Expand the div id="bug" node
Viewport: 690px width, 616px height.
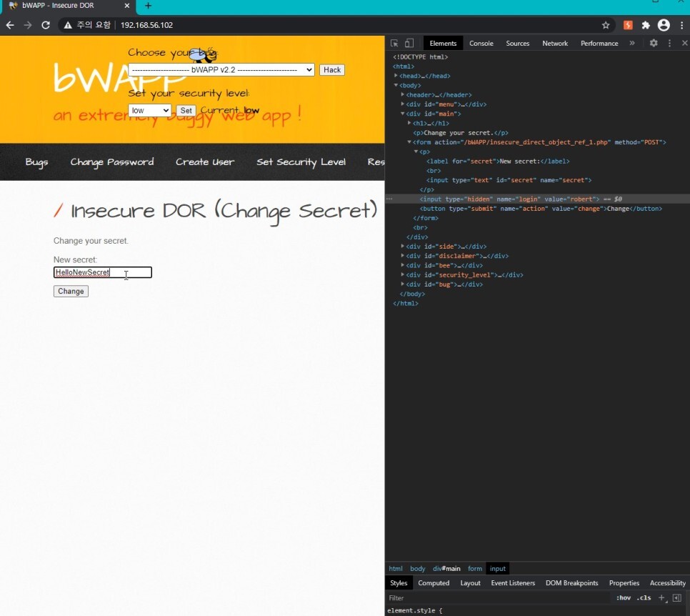(402, 284)
